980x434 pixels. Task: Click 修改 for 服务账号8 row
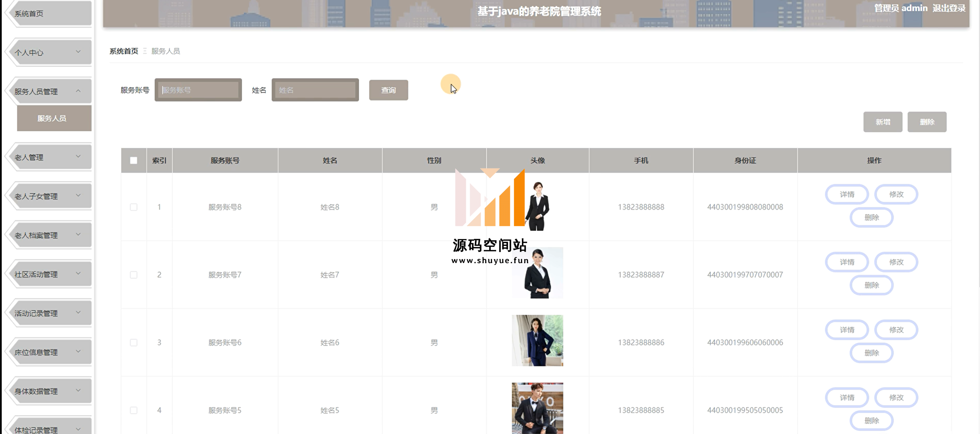click(x=896, y=194)
